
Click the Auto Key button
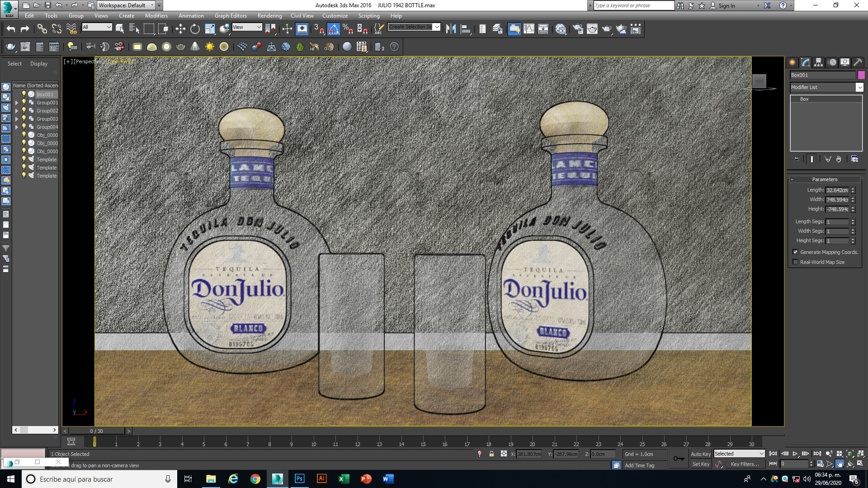click(700, 454)
